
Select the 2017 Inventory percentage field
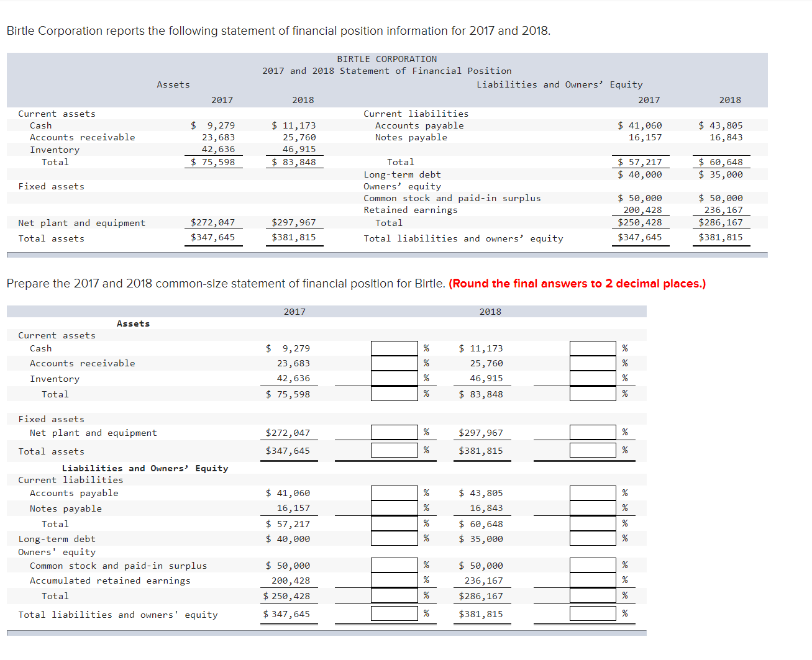pos(395,378)
